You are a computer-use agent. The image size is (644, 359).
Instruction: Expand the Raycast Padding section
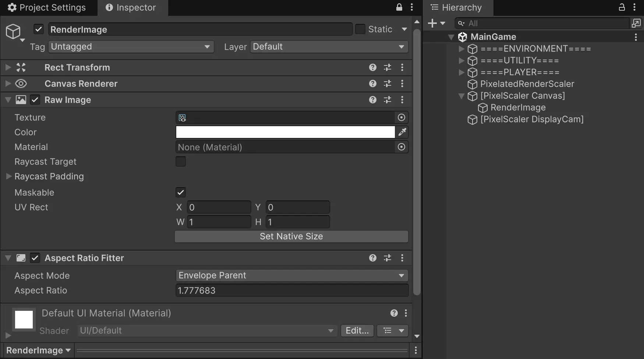pyautogui.click(x=8, y=177)
